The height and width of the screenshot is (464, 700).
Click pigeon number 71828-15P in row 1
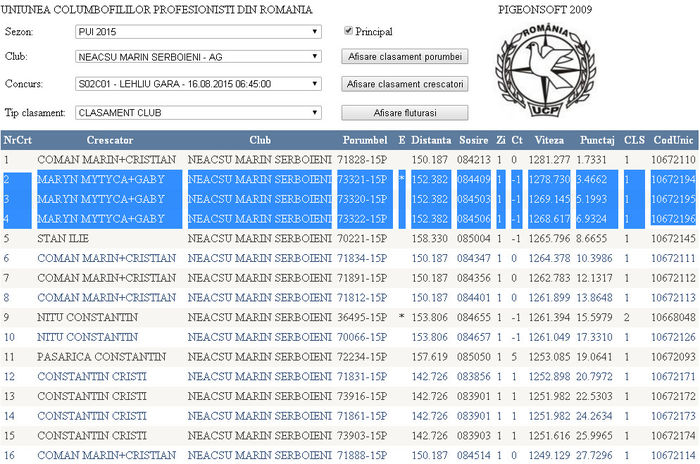(363, 159)
